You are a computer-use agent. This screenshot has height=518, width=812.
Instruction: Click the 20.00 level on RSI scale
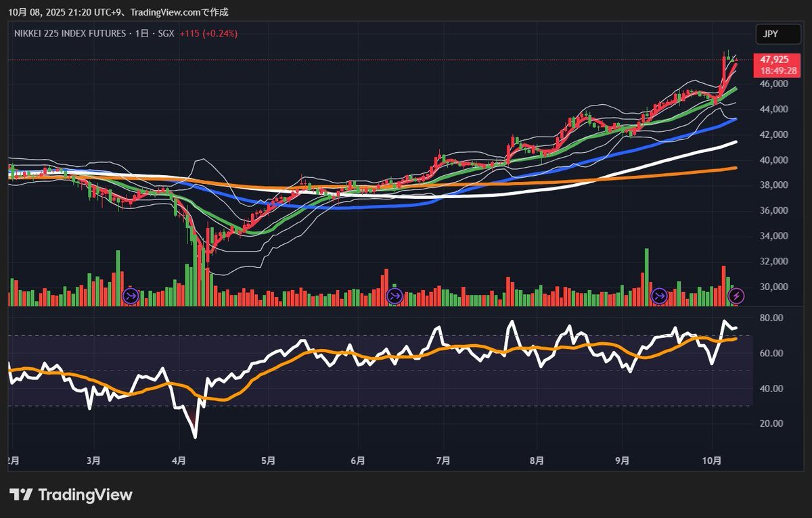point(771,424)
